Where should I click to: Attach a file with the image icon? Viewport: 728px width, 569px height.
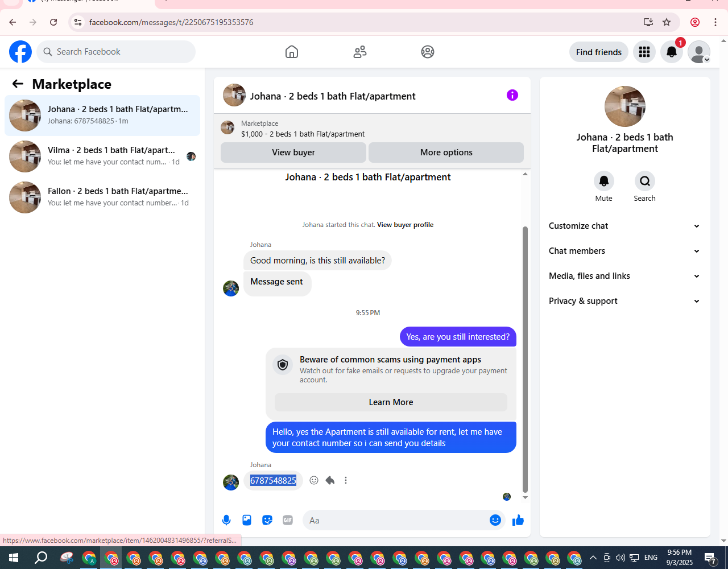(247, 520)
